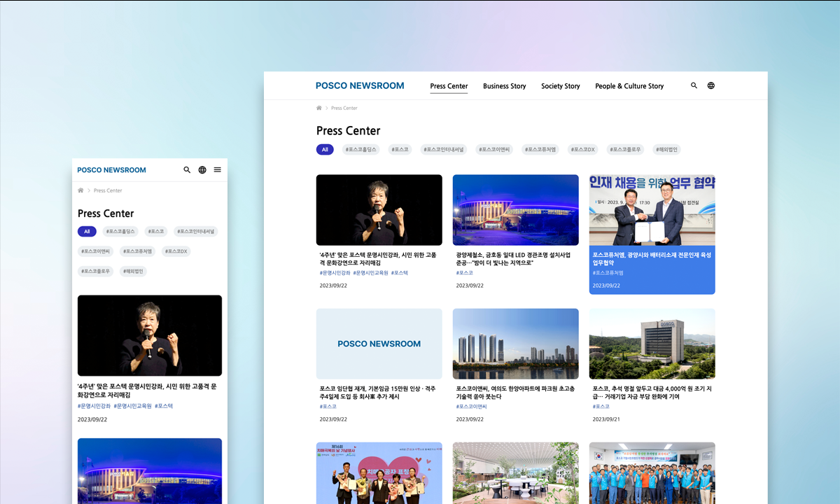Tap #포스코홀딩스 chip in mobile view

120,232
